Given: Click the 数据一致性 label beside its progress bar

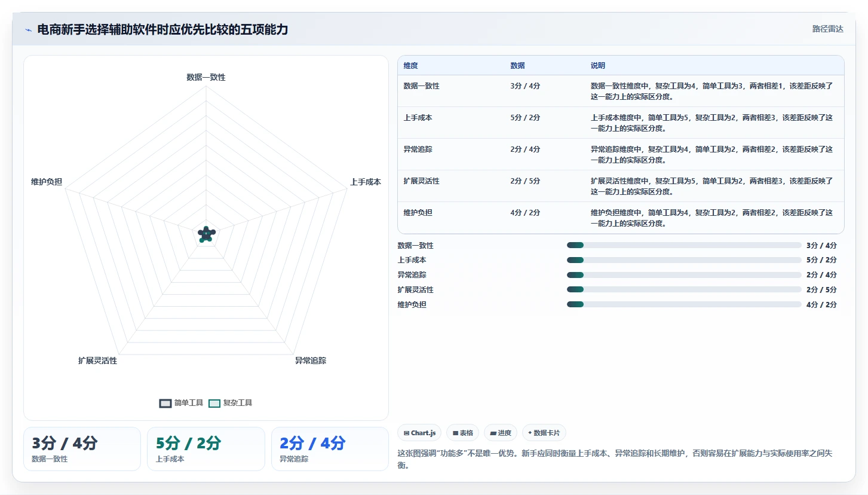Looking at the screenshot, I should [x=415, y=245].
